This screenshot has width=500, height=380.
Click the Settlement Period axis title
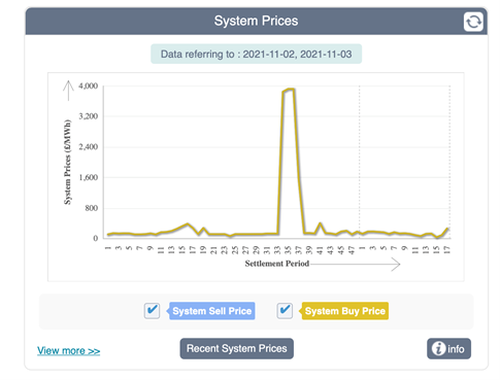point(277,264)
